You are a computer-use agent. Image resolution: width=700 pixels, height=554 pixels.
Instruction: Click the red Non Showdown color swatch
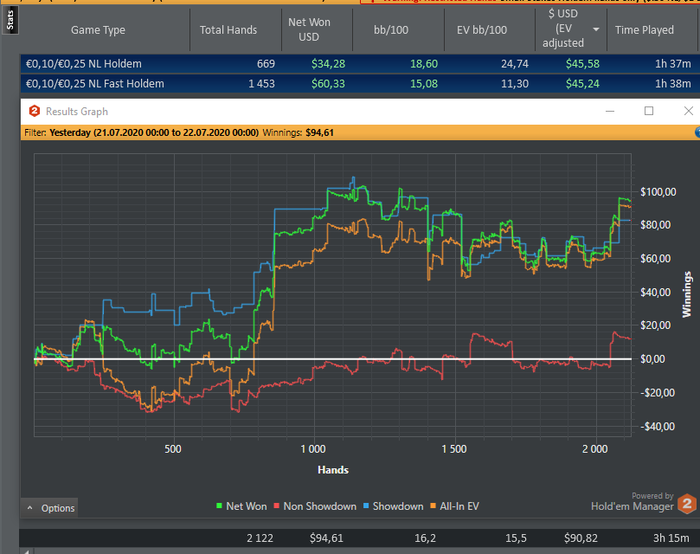(x=276, y=506)
